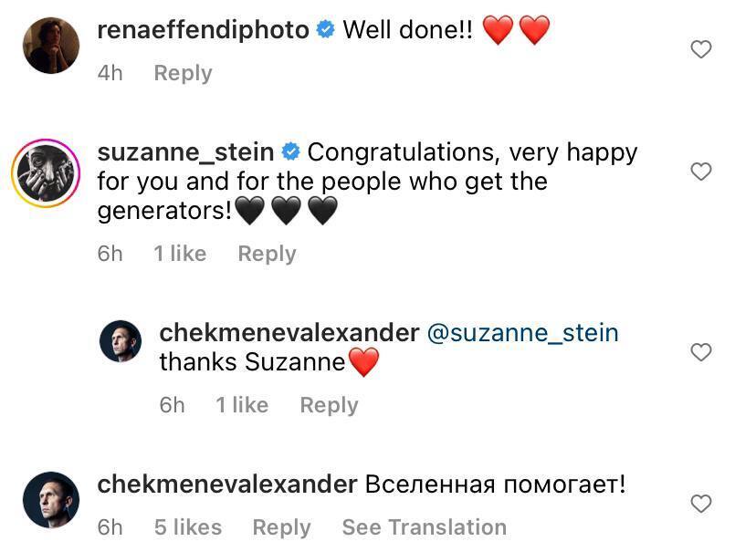Image resolution: width=756 pixels, height=552 pixels.
Task: Like the "Вселенная помогает!" comment
Action: 700,504
